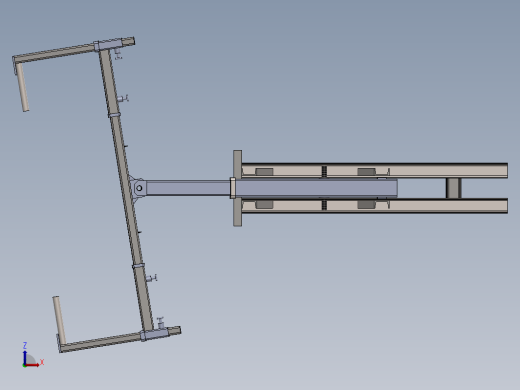This screenshot has height=390, width=520.
Task: Select the right pad inside lower rail
Action: (x=366, y=204)
